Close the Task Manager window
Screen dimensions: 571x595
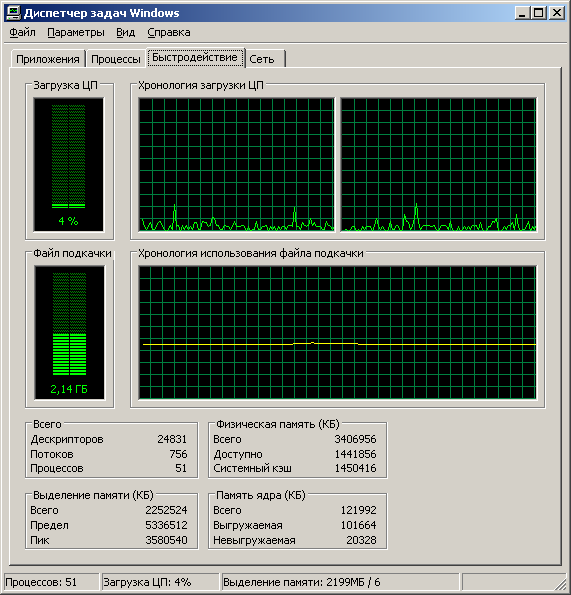[557, 13]
